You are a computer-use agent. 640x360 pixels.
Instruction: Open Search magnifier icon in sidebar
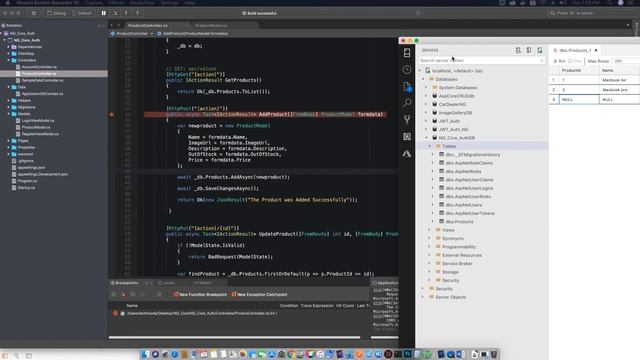[407, 103]
